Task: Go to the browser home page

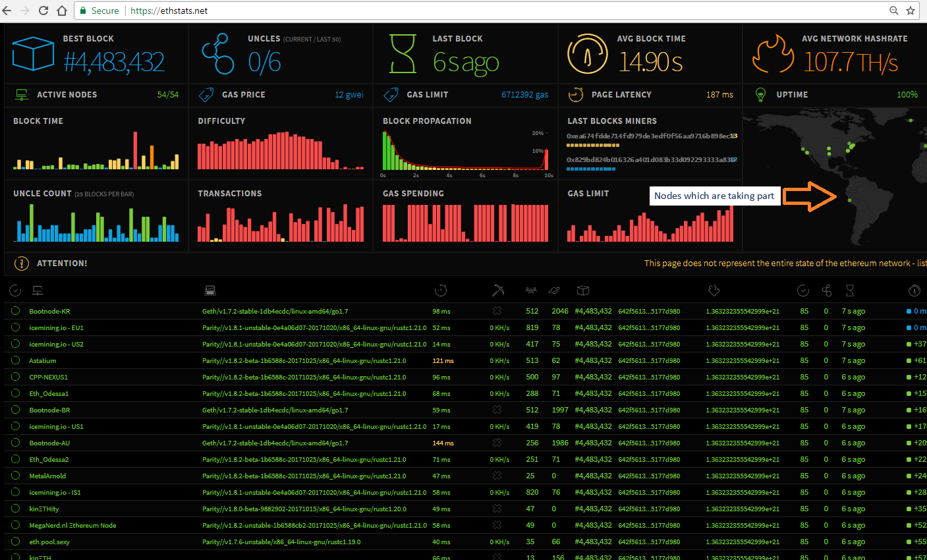Action: (62, 11)
